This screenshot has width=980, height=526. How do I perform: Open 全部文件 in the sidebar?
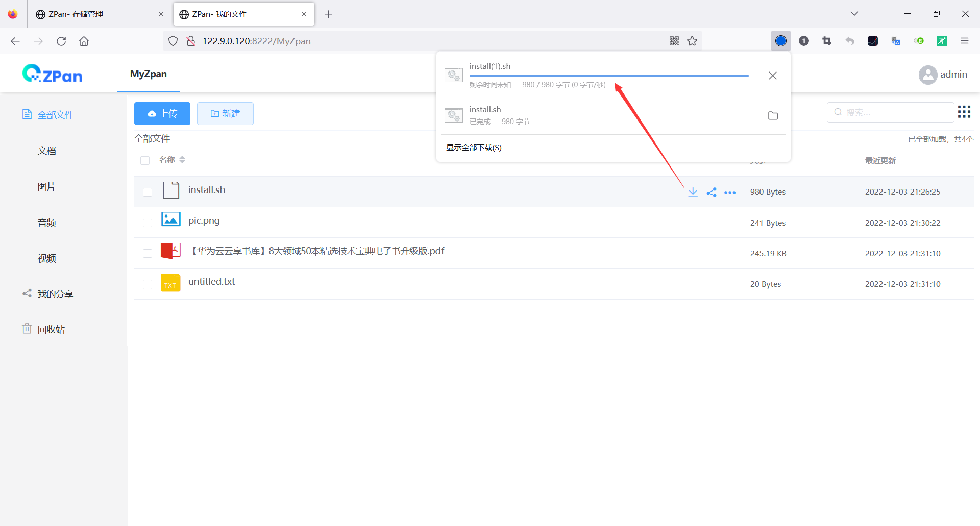56,115
